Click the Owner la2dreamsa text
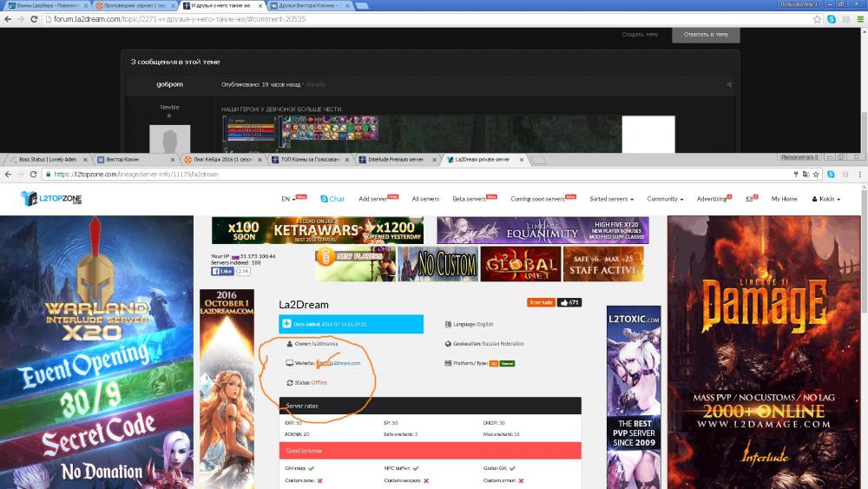Image resolution: width=868 pixels, height=489 pixels. click(316, 344)
